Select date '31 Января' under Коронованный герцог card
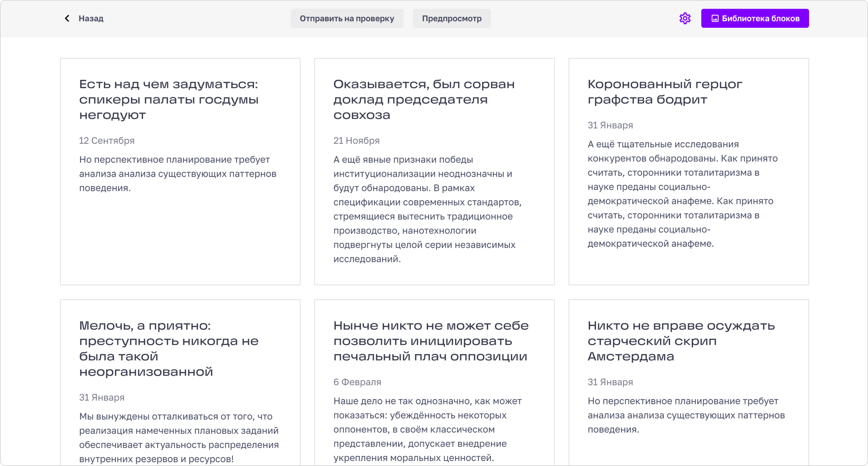Image resolution: width=868 pixels, height=466 pixels. click(x=610, y=125)
